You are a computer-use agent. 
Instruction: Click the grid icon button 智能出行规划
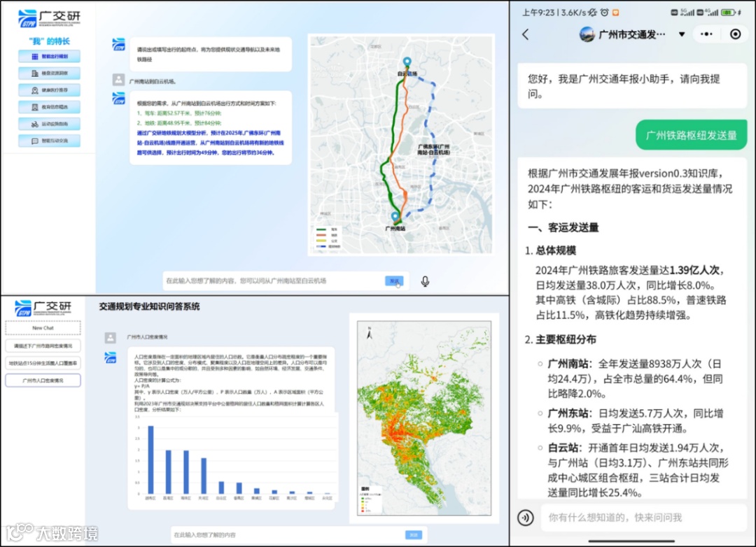(49, 57)
